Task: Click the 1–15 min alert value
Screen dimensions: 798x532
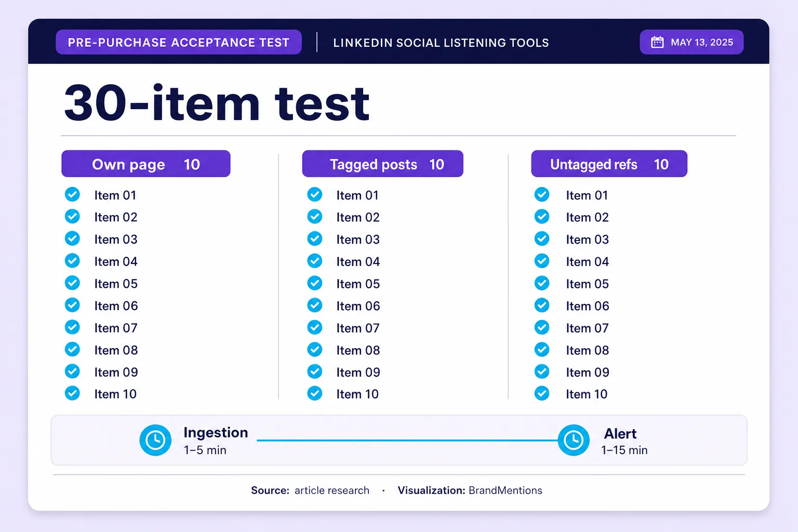Action: pos(624,450)
